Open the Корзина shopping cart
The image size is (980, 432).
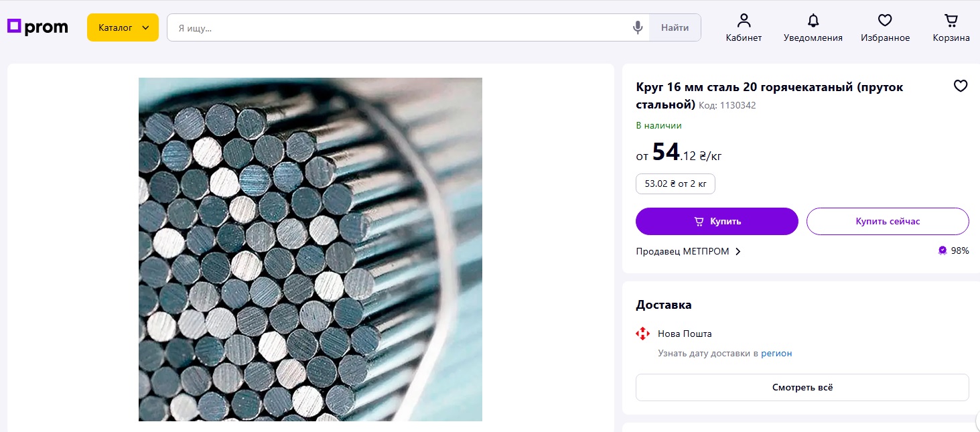tap(951, 27)
